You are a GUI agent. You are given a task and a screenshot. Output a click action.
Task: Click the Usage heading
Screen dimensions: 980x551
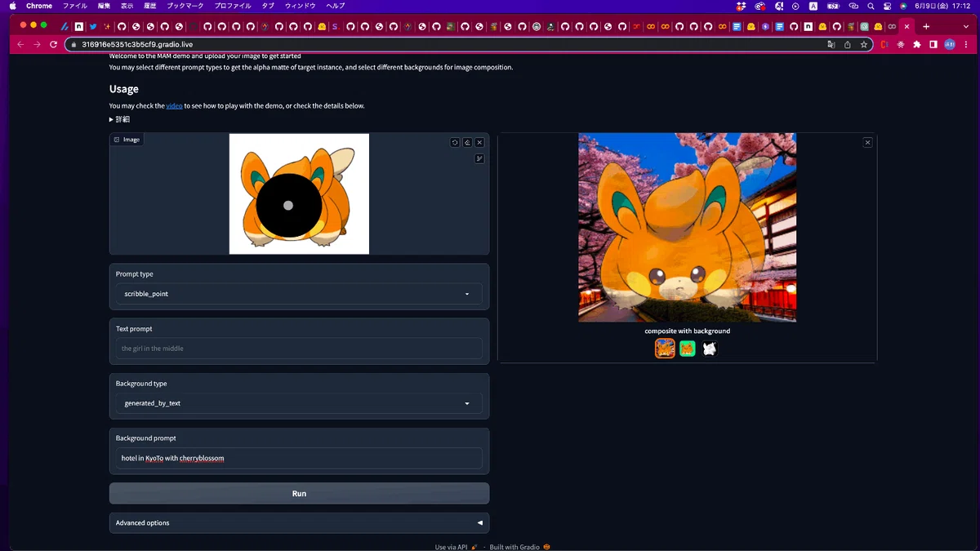(x=124, y=89)
